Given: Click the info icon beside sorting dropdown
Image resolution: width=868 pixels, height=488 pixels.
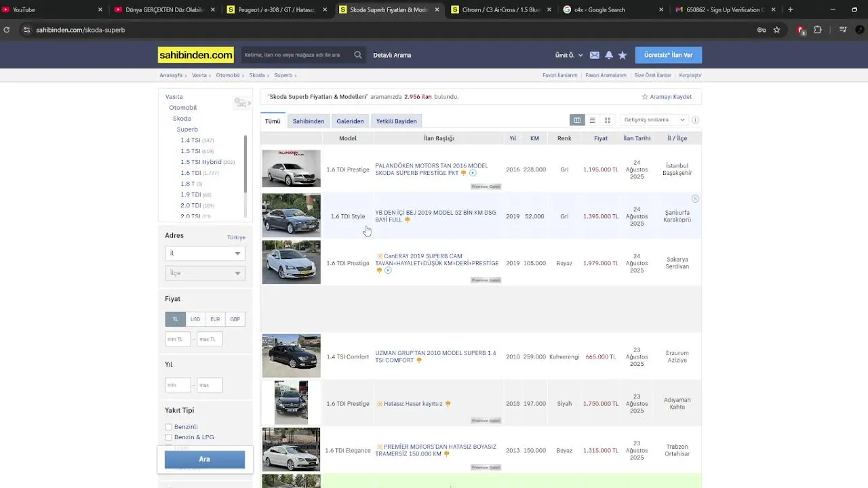Looking at the screenshot, I should (x=695, y=120).
